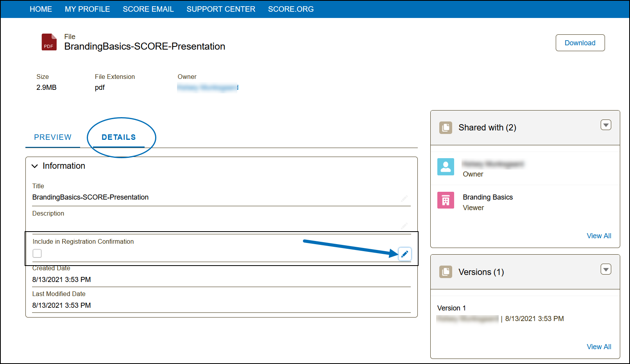Click the faint edit pencil beside Description
This screenshot has width=630, height=364.
coord(404,225)
